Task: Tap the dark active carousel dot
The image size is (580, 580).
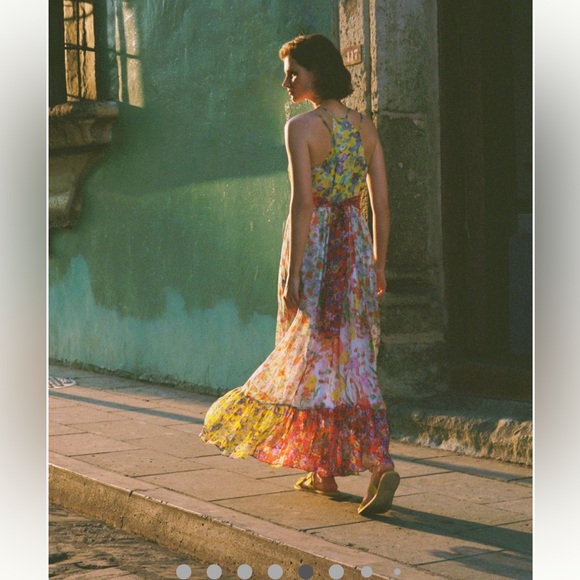Action: coord(306,571)
